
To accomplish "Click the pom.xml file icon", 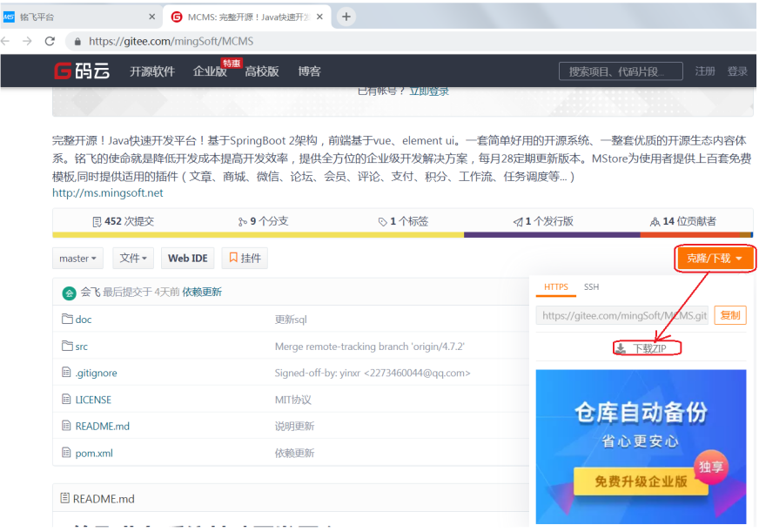I will click(66, 453).
